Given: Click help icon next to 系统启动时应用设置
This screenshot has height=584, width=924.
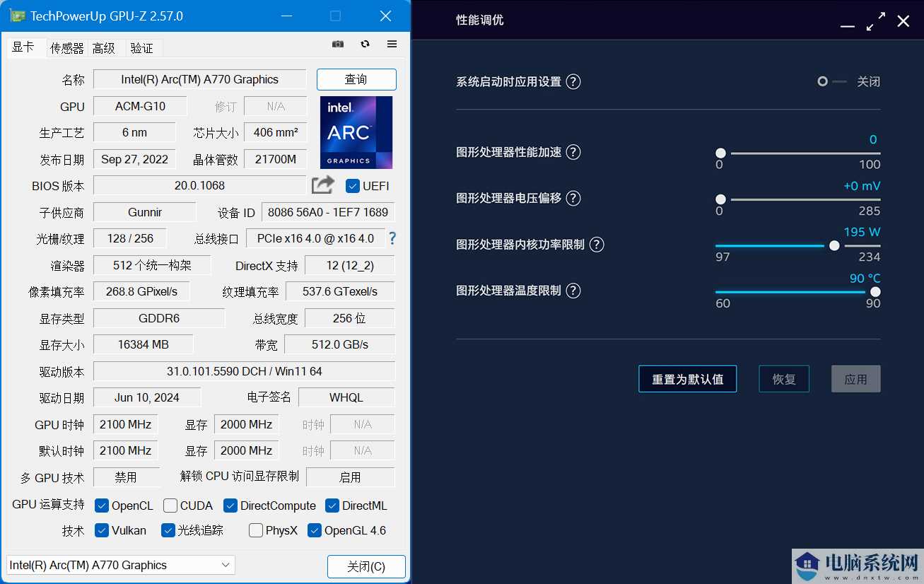Looking at the screenshot, I should point(573,81).
